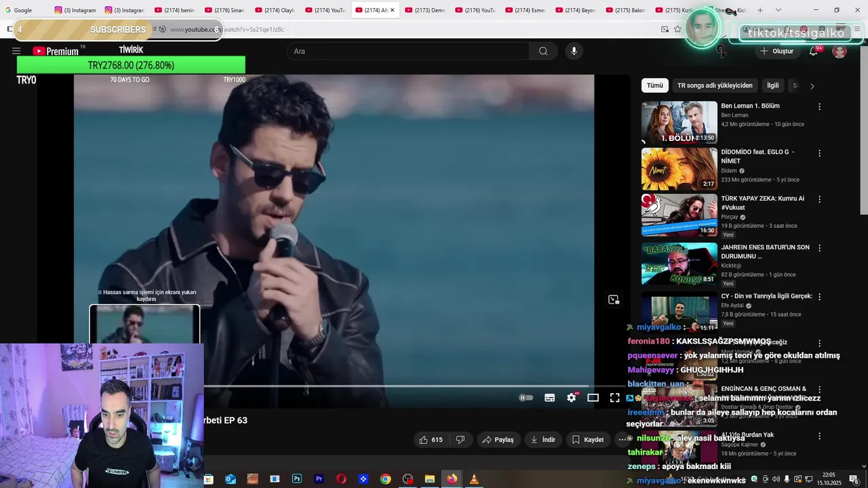The image size is (868, 488).
Task: Select TR songs adlı yükleyiciden chip
Action: [x=715, y=85]
